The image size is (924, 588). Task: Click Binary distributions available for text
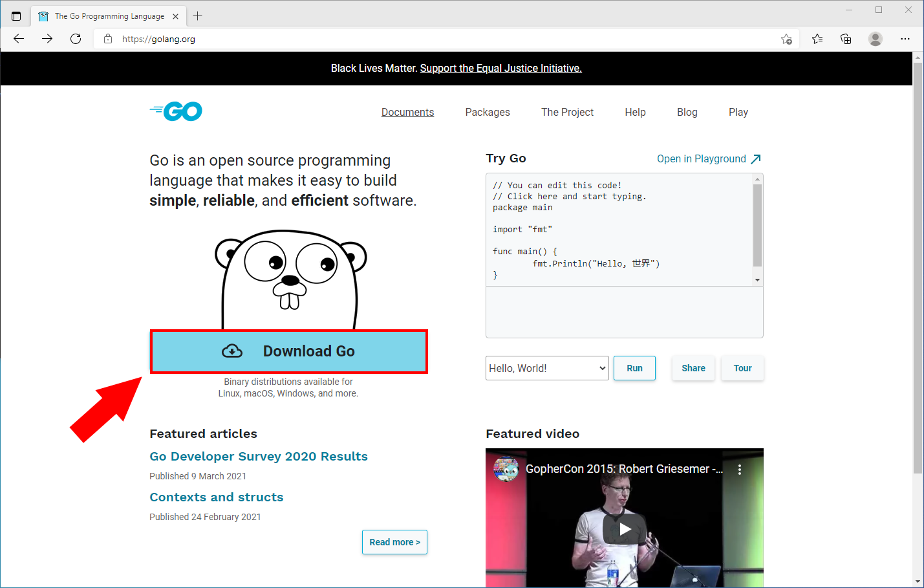(x=288, y=382)
